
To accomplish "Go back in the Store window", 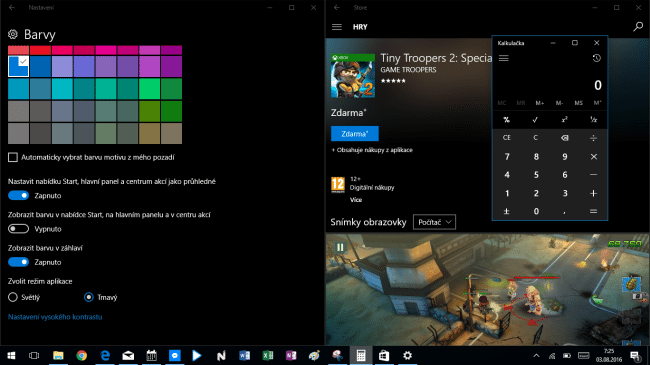I will [337, 7].
